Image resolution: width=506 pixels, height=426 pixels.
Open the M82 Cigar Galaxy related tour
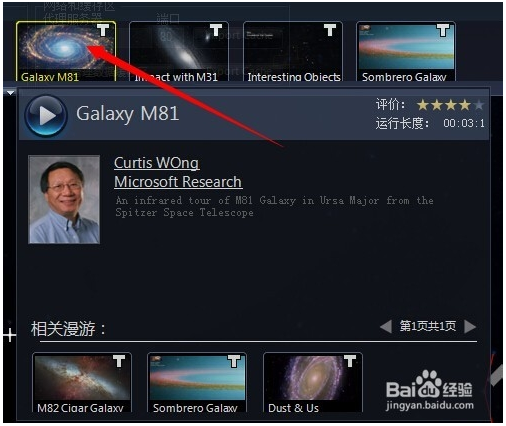(82, 383)
